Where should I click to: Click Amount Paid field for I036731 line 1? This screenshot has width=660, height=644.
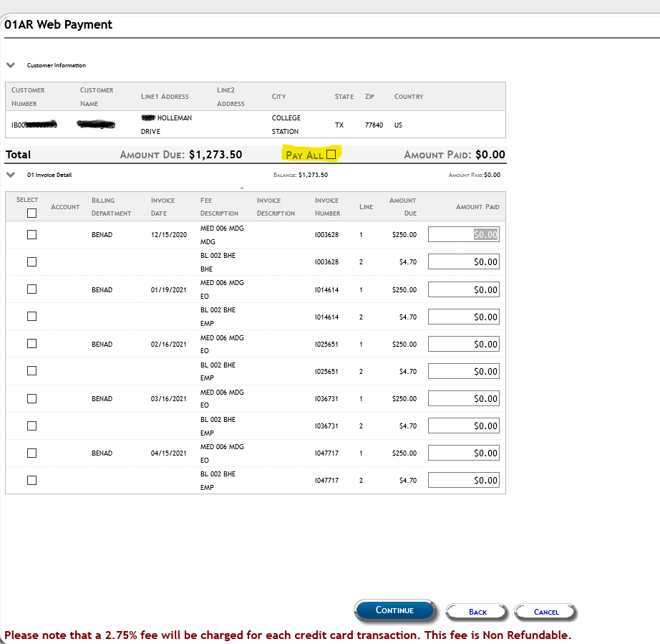pos(463,398)
